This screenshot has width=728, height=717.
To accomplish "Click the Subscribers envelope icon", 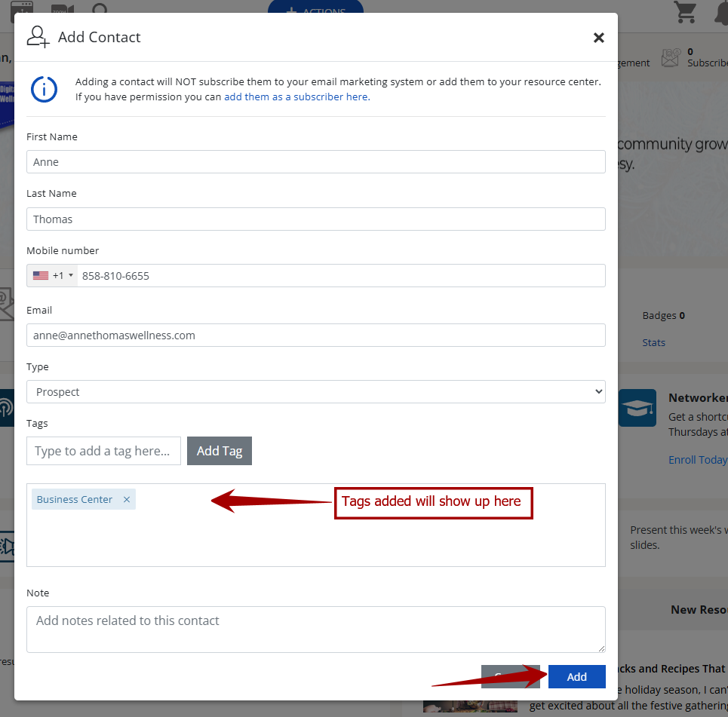I will 671,58.
